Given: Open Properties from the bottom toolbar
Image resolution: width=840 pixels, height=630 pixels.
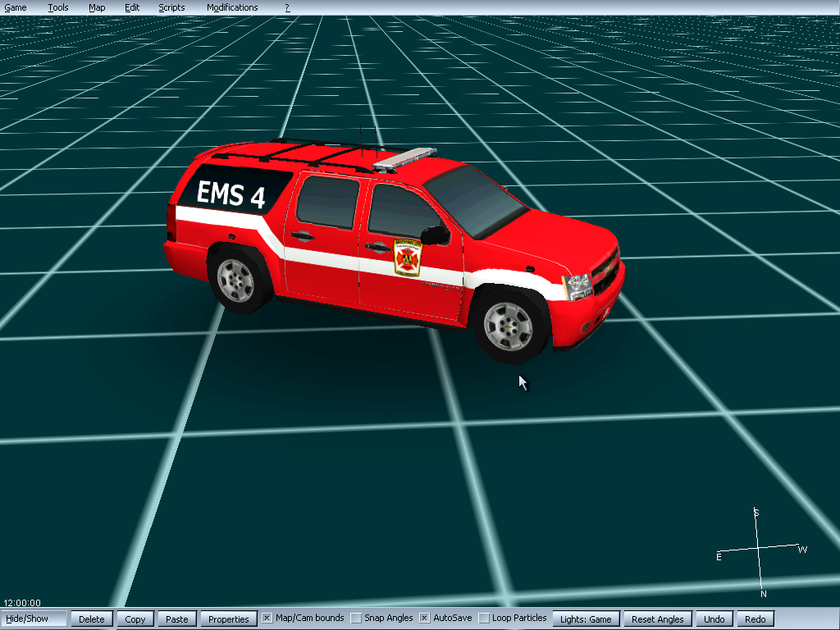Looking at the screenshot, I should [229, 619].
